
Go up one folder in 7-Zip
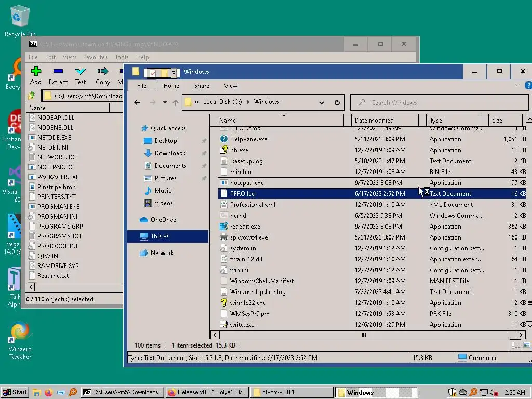tap(32, 96)
